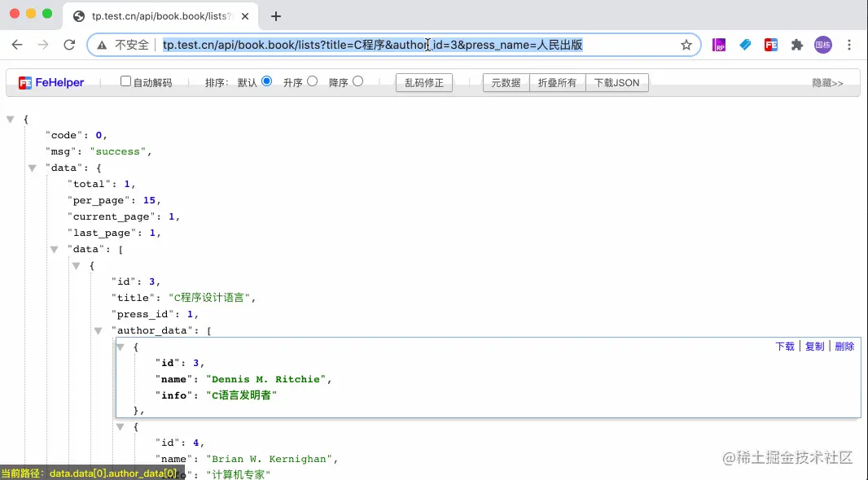Collapse the first author object in author_data
This screenshot has width=868, height=480.
pyautogui.click(x=120, y=346)
